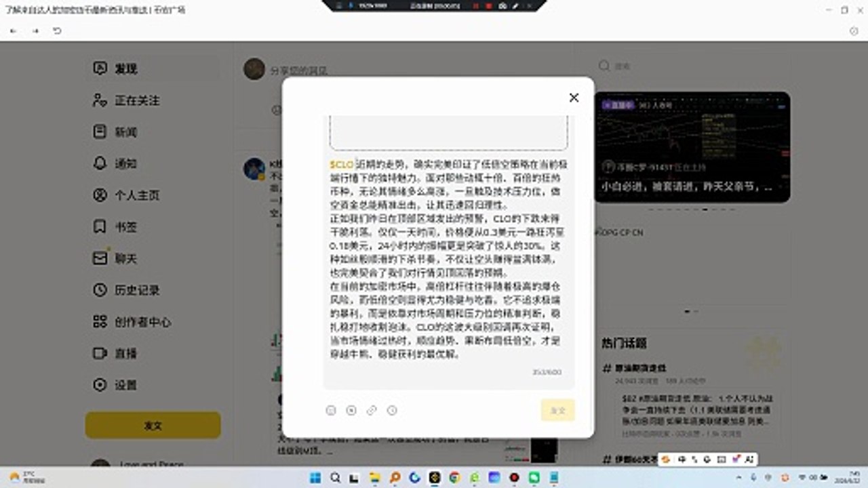
Task: Click the search field on the right panel
Action: tap(692, 66)
